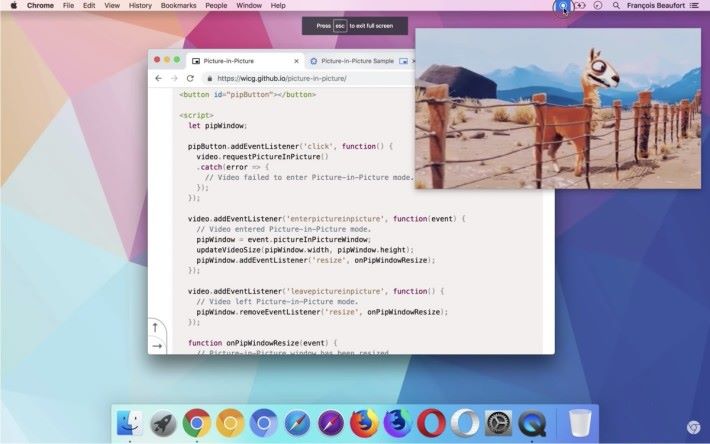Screen dimensions: 710x444
Task: Open Launchpad rocket icon in the dock
Action: 163,423
